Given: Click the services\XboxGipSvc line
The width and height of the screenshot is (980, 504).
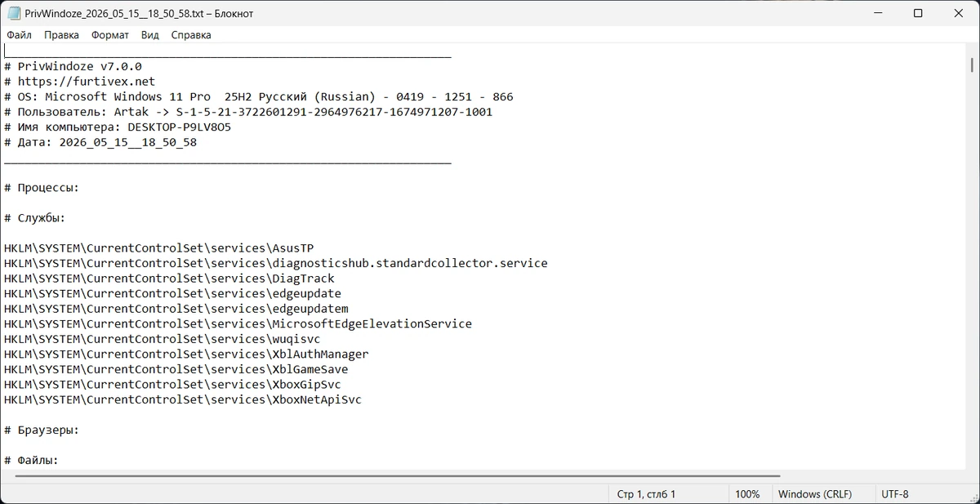Looking at the screenshot, I should pos(172,385).
